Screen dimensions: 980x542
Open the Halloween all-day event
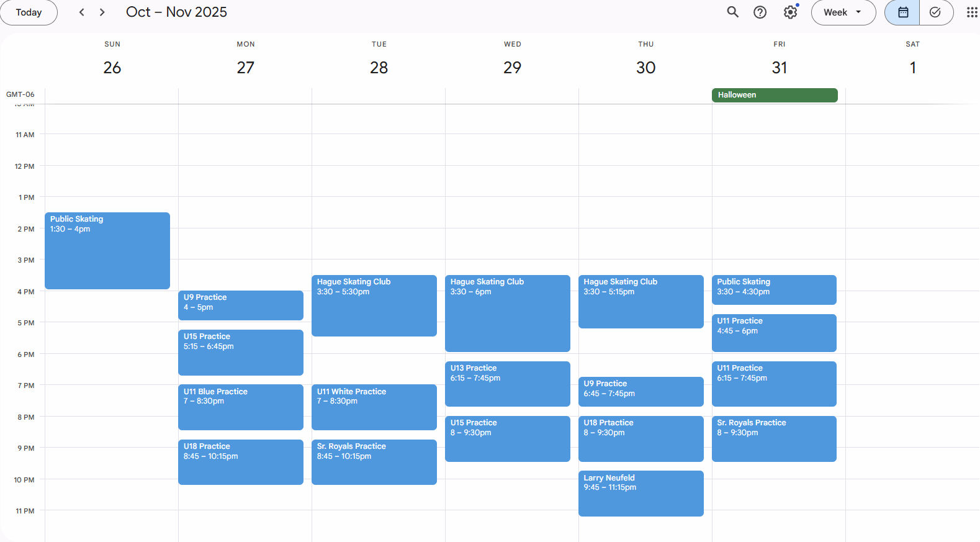coord(775,95)
